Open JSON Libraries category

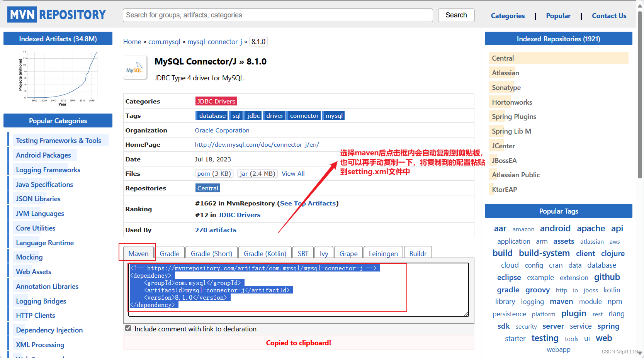[38, 199]
